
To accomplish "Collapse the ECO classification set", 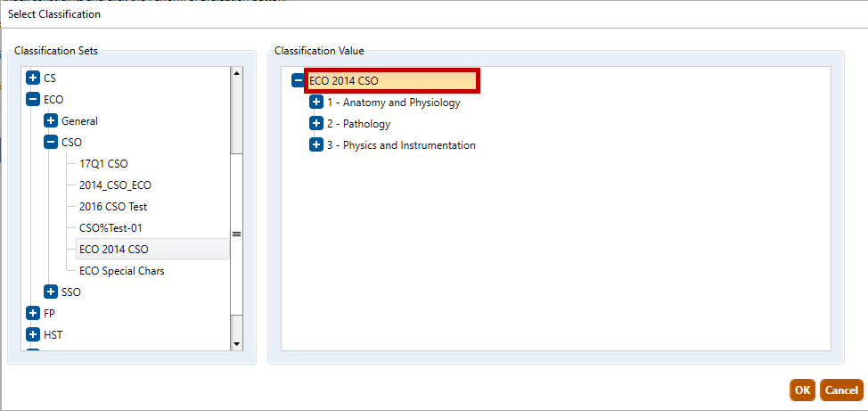I will pyautogui.click(x=33, y=100).
